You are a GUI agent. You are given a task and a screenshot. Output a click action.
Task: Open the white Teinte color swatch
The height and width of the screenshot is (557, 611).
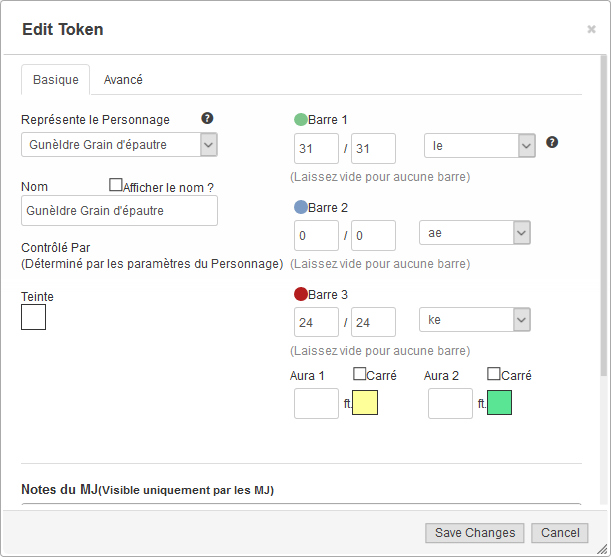tap(33, 317)
